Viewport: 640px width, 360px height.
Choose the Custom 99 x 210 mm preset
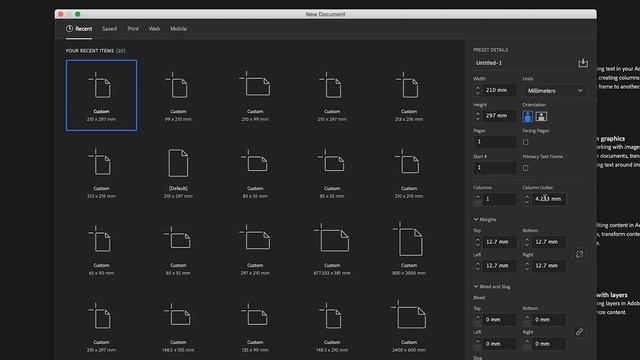178,96
